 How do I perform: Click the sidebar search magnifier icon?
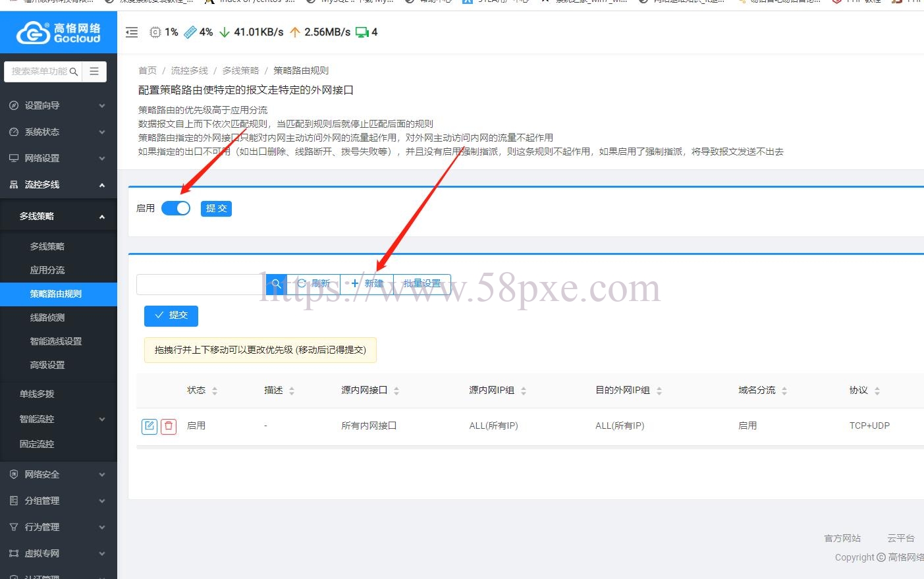click(x=74, y=72)
